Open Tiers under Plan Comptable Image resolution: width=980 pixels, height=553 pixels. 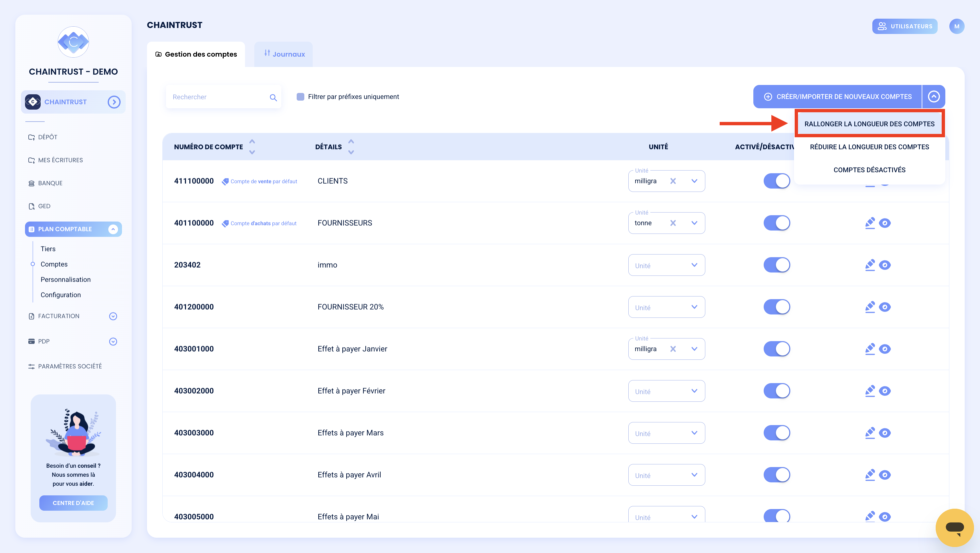pyautogui.click(x=48, y=249)
